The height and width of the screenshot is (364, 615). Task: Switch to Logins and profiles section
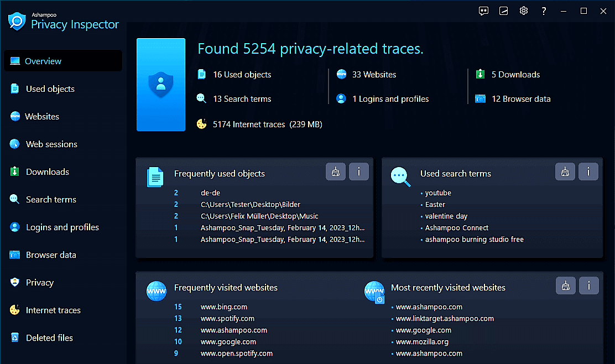62,227
